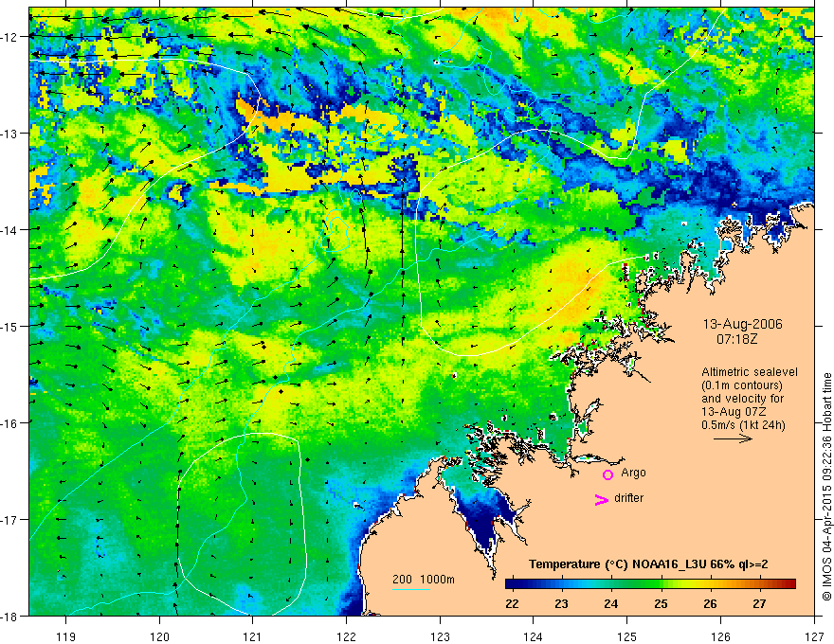Screen dimensions: 834x644
Task: Click longitude axis label "122"
Action: click(x=346, y=636)
